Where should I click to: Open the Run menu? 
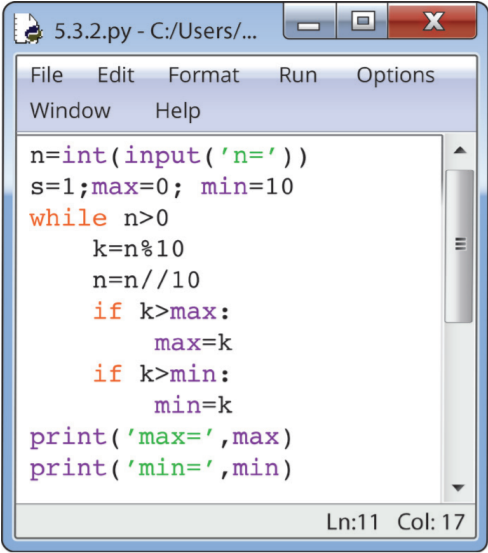[298, 75]
